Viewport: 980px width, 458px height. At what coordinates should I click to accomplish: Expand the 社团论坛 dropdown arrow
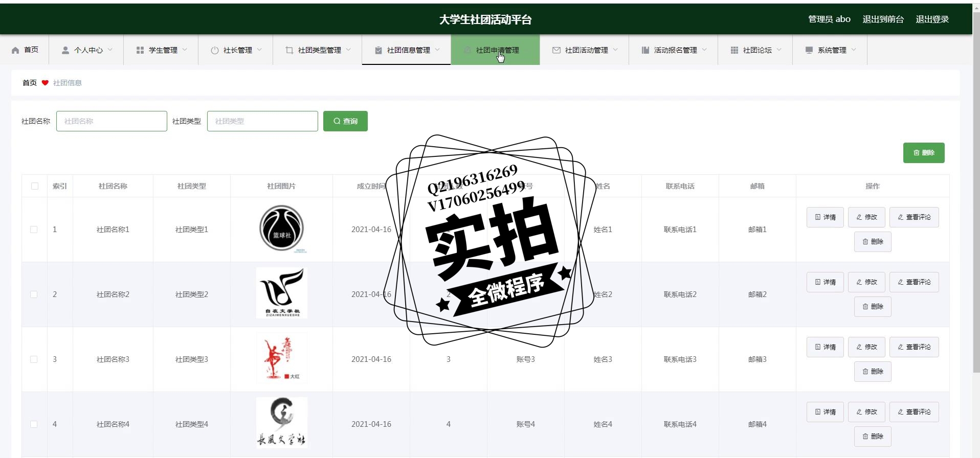coord(779,50)
